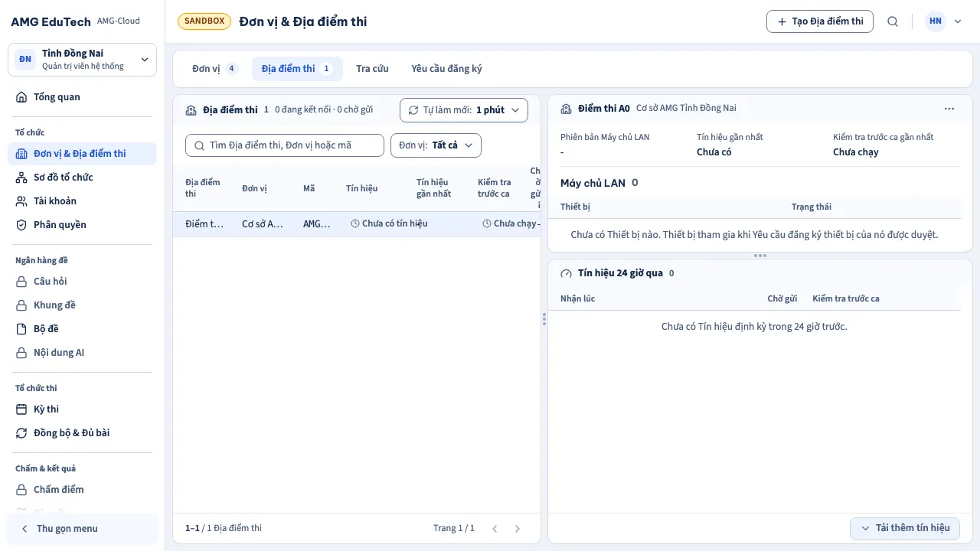
Task: Open Tổng quan from the sidebar
Action: (82, 97)
